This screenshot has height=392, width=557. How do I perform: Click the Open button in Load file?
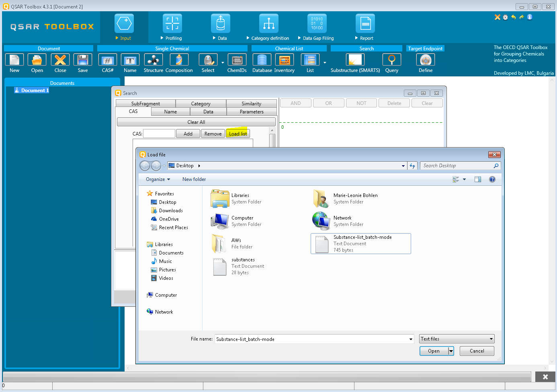click(x=434, y=351)
